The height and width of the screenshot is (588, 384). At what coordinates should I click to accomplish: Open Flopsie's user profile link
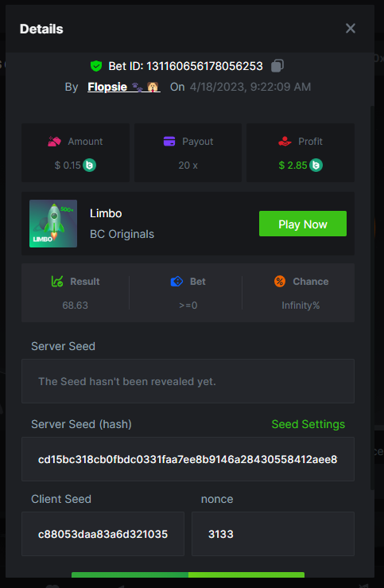pyautogui.click(x=124, y=87)
